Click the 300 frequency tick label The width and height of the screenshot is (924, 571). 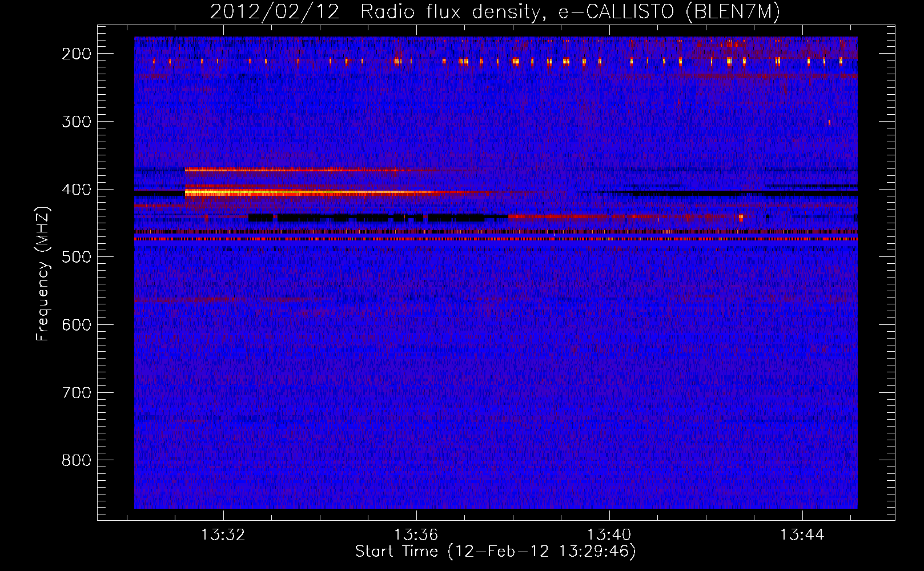click(x=76, y=122)
